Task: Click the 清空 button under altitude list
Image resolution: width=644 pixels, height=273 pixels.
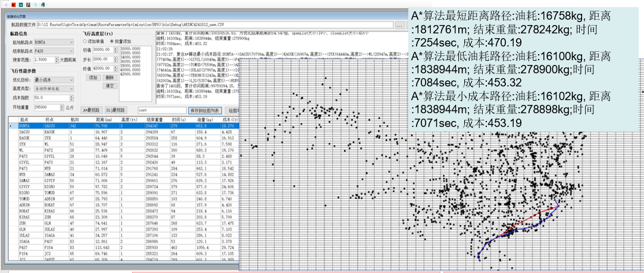Action: click(110, 86)
